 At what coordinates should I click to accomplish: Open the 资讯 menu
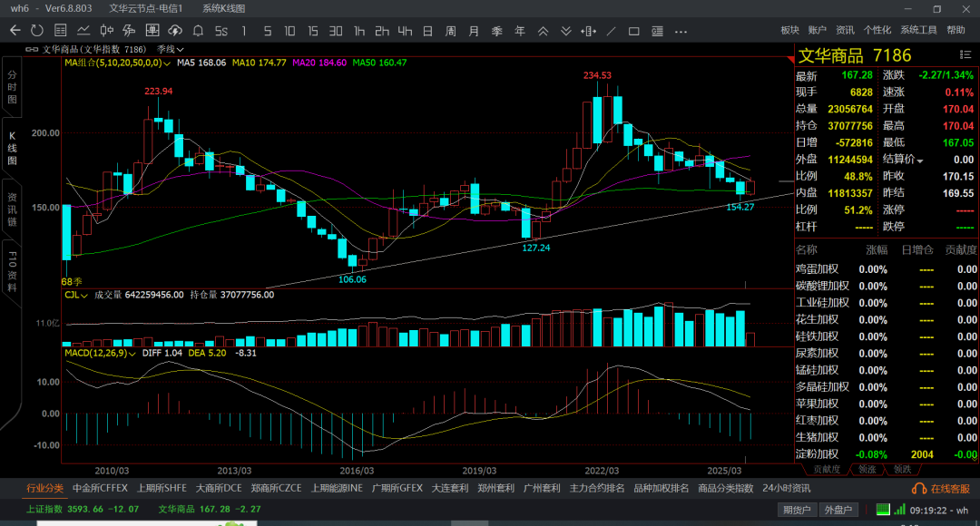(x=845, y=30)
